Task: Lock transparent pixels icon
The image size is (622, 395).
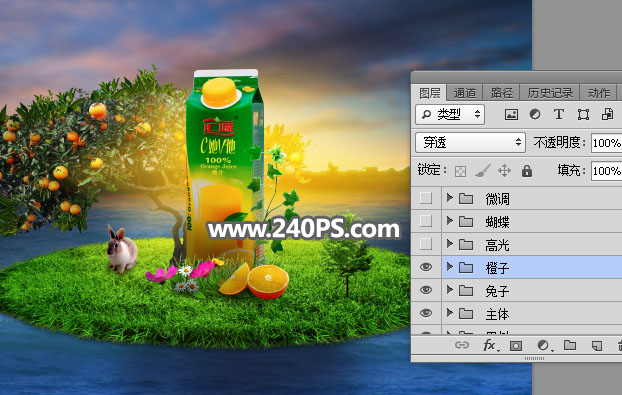Action: point(460,171)
